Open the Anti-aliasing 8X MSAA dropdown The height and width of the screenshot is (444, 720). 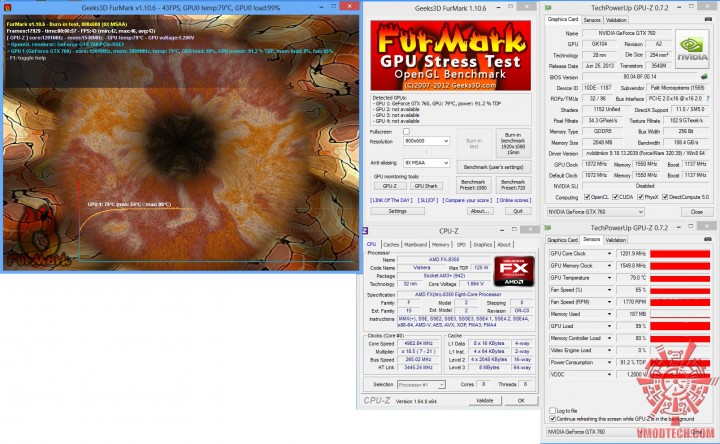tap(426, 163)
